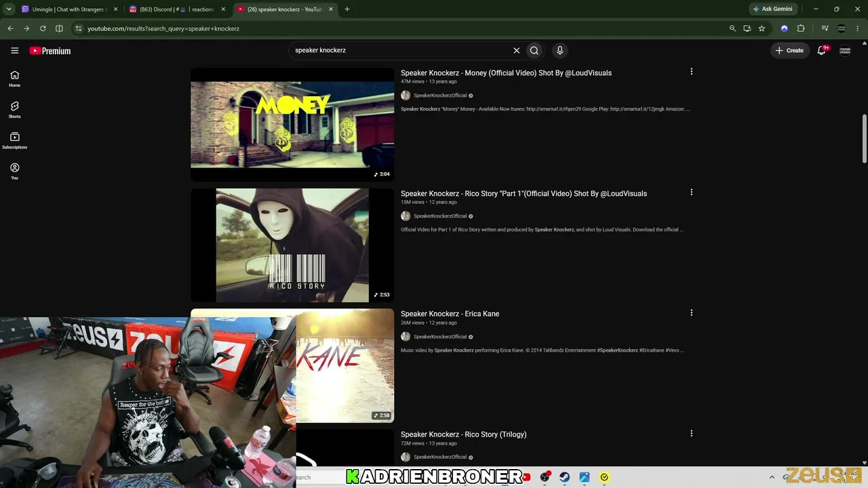Go to Home in the YouTube sidebar
868x488 pixels.
14,79
